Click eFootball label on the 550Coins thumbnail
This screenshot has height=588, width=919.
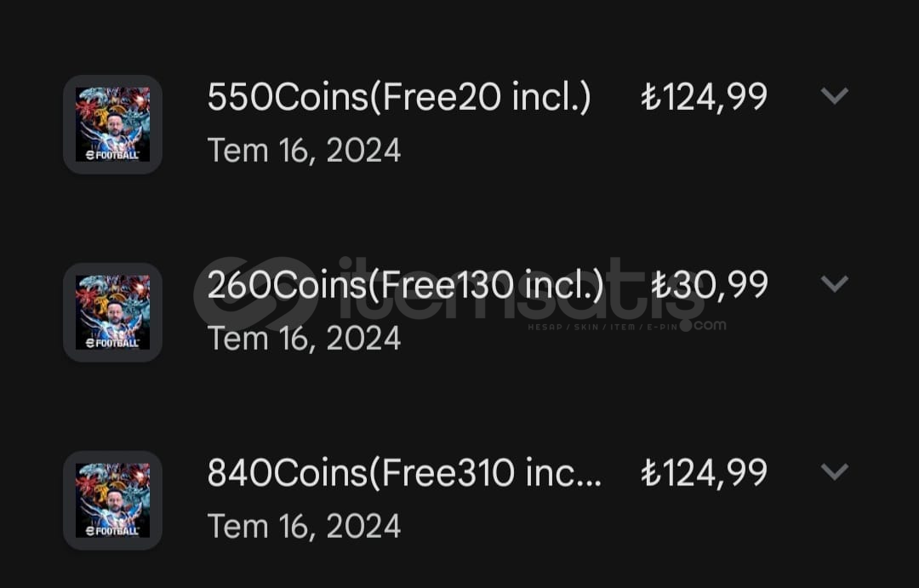point(111,155)
